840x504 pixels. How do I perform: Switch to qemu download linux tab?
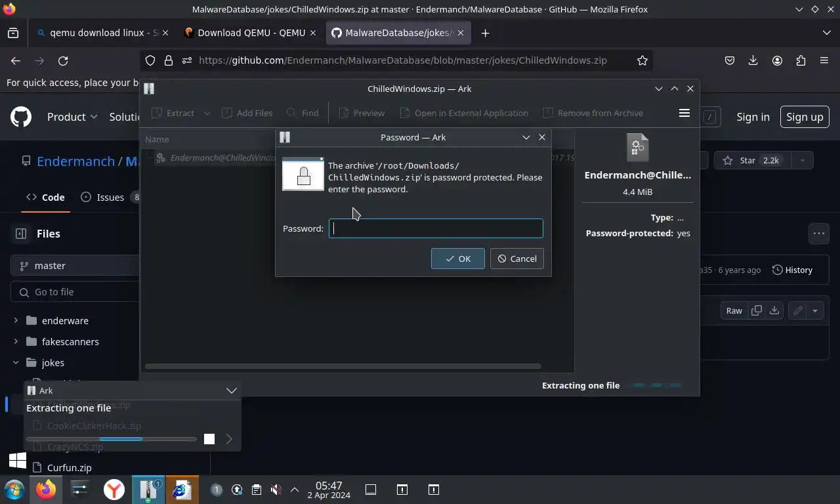[103, 33]
